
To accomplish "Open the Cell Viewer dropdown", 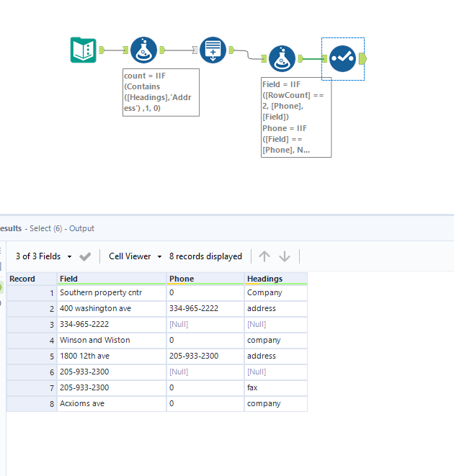I will click(135, 256).
